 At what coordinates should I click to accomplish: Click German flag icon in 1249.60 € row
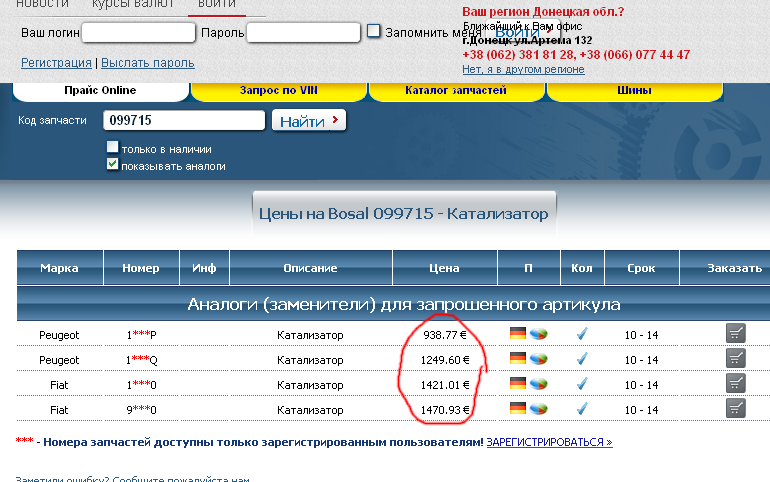(x=518, y=358)
